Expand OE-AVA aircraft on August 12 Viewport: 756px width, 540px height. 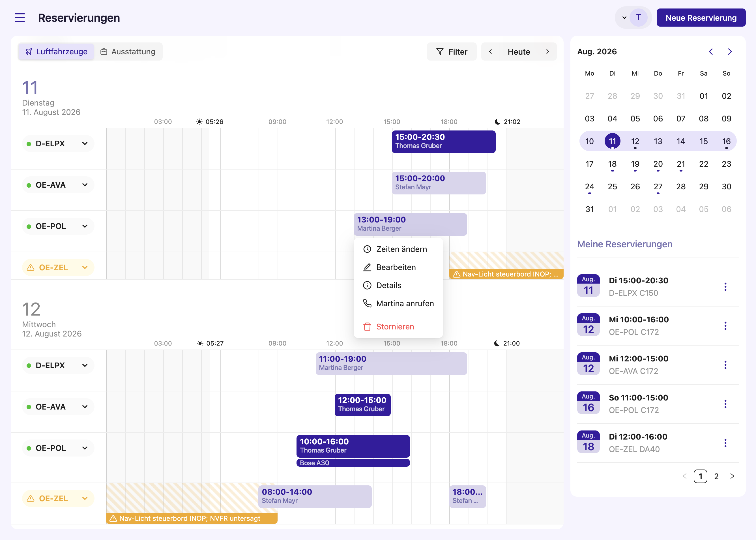click(x=85, y=407)
